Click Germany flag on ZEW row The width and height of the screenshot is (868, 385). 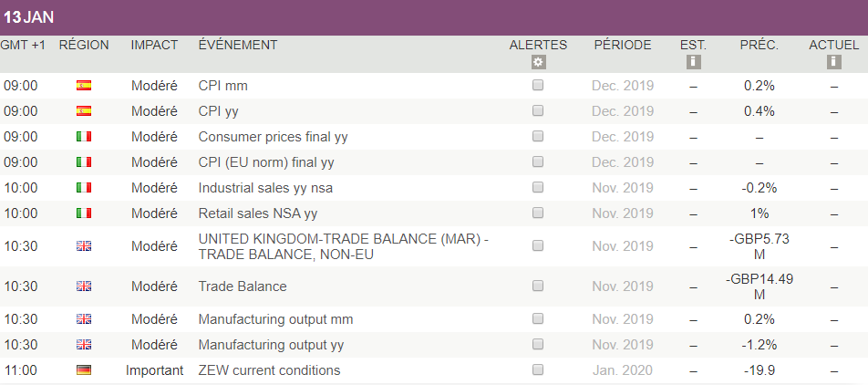[83, 370]
